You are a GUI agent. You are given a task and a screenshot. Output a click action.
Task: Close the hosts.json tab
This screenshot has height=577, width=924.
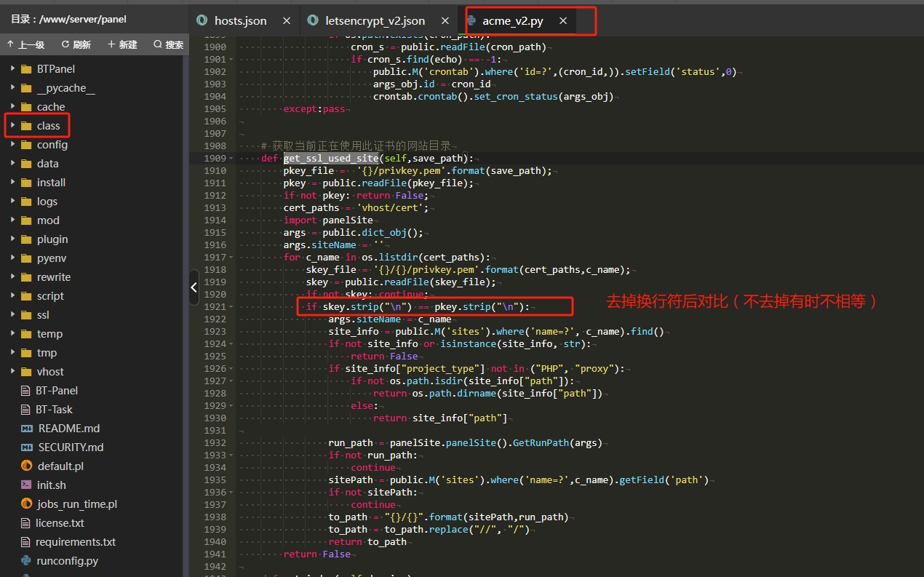click(x=287, y=21)
